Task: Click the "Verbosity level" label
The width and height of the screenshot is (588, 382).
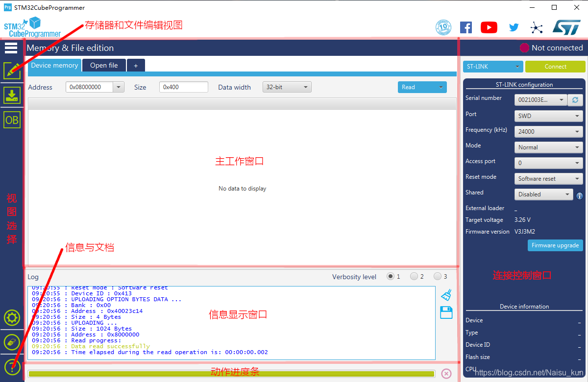Action: (x=354, y=277)
